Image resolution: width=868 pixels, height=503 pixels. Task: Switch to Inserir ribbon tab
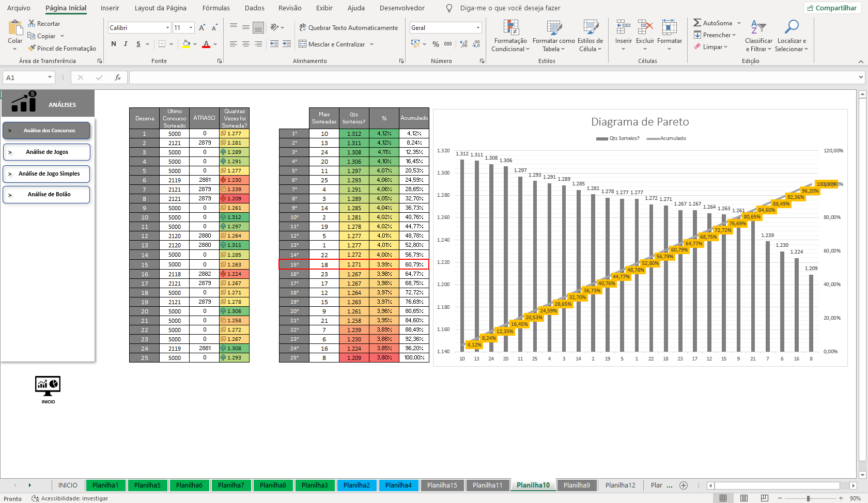[x=110, y=8]
